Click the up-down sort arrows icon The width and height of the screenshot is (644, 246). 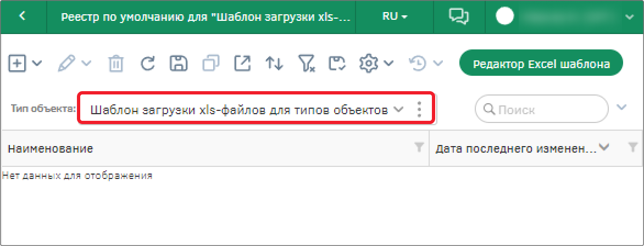274,63
